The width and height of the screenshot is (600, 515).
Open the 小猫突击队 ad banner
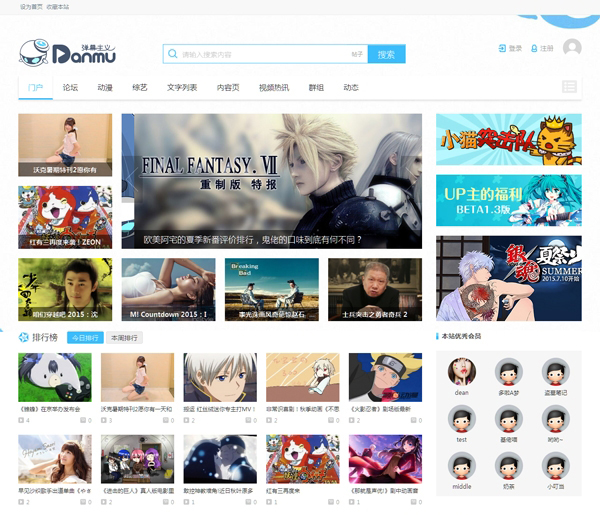(x=509, y=139)
